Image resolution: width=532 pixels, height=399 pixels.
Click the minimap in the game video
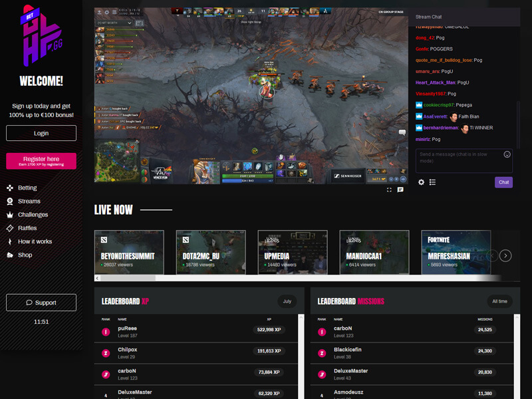pyautogui.click(x=118, y=162)
